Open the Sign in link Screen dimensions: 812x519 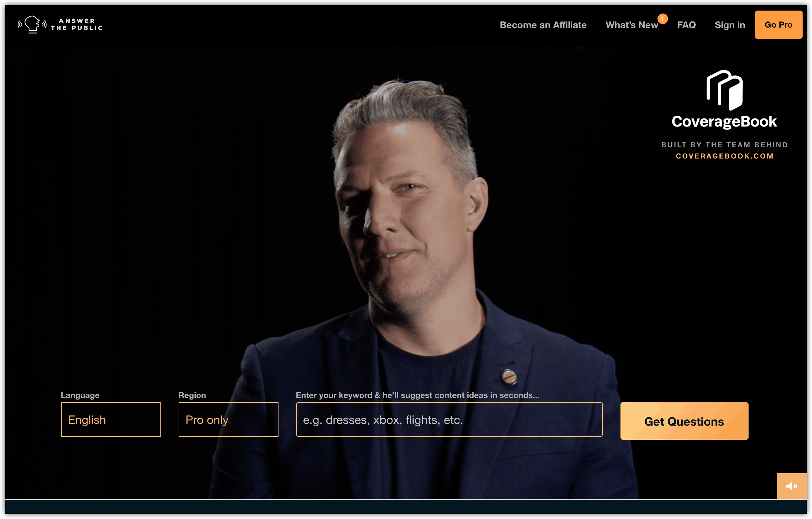tap(730, 25)
